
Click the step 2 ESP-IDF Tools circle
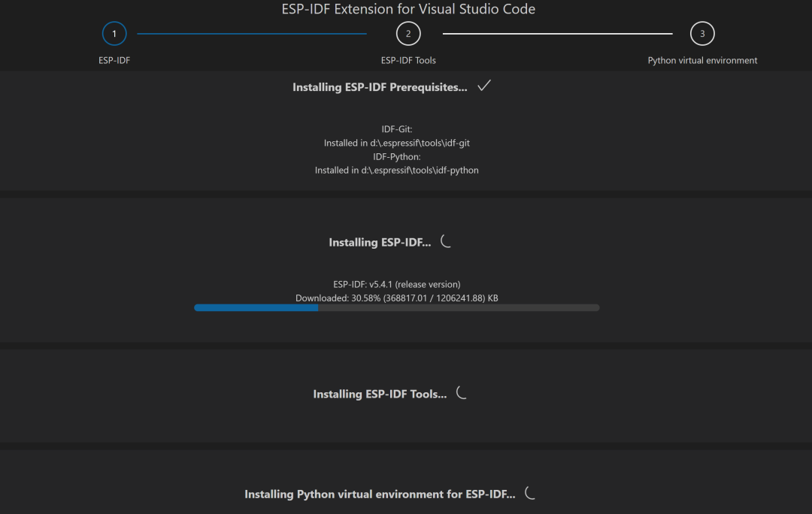coord(408,34)
